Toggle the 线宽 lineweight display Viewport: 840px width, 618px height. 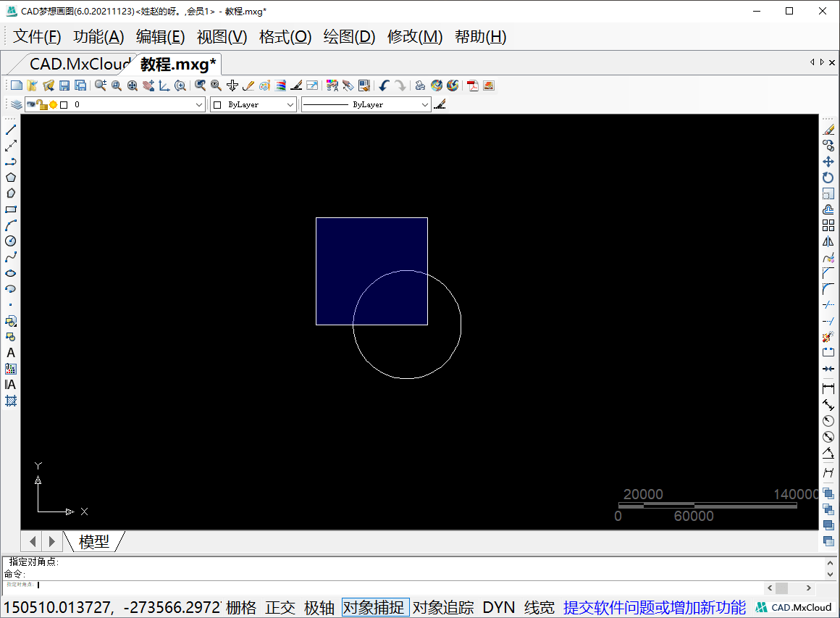click(x=539, y=607)
